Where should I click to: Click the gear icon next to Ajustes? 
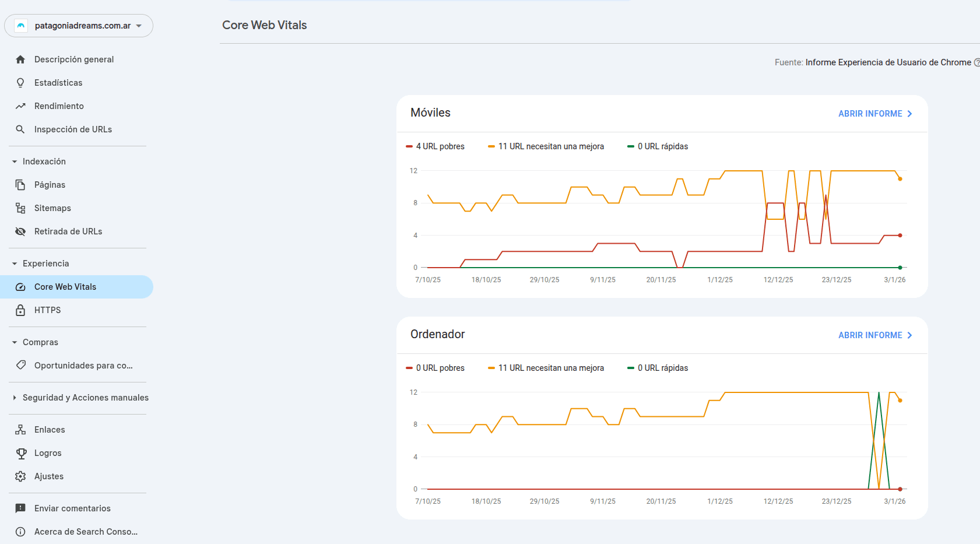click(x=20, y=476)
